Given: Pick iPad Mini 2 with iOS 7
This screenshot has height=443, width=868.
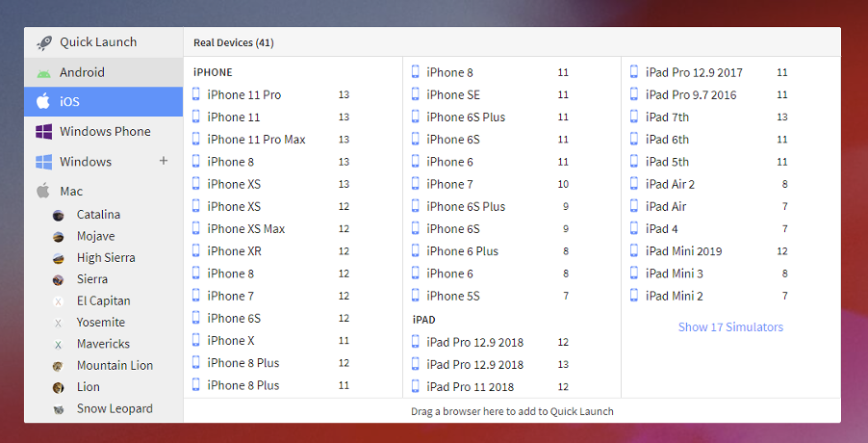Looking at the screenshot, I should pyautogui.click(x=709, y=297).
